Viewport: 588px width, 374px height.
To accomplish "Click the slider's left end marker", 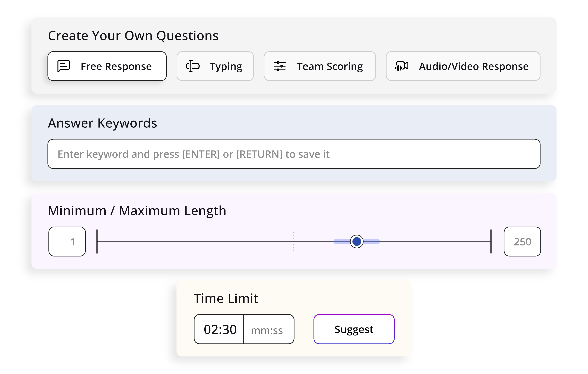I will pos(97,241).
